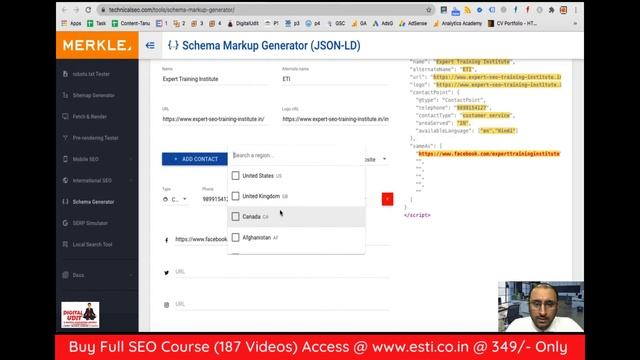Open the Task bookmark
Image resolution: width=640 pixels, height=360 pixels.
click(x=97, y=24)
